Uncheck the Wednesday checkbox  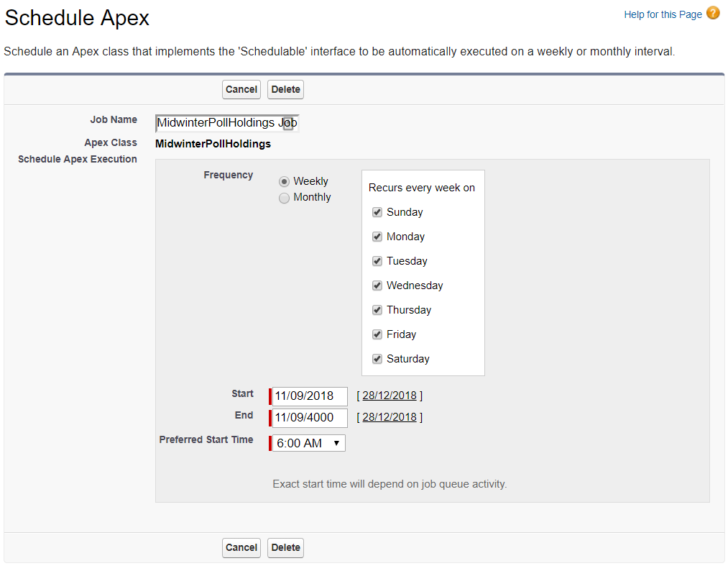tap(377, 286)
